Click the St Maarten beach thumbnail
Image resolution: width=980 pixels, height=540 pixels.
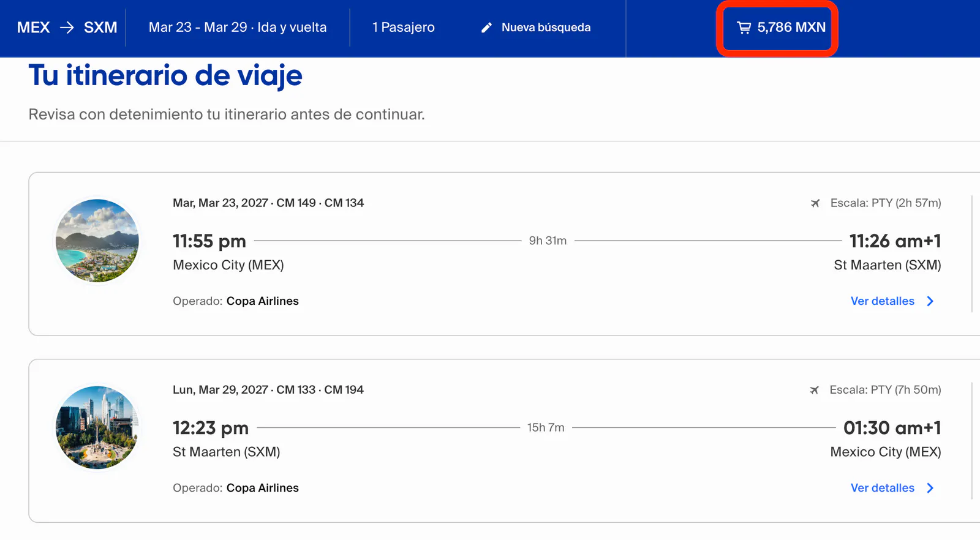97,241
